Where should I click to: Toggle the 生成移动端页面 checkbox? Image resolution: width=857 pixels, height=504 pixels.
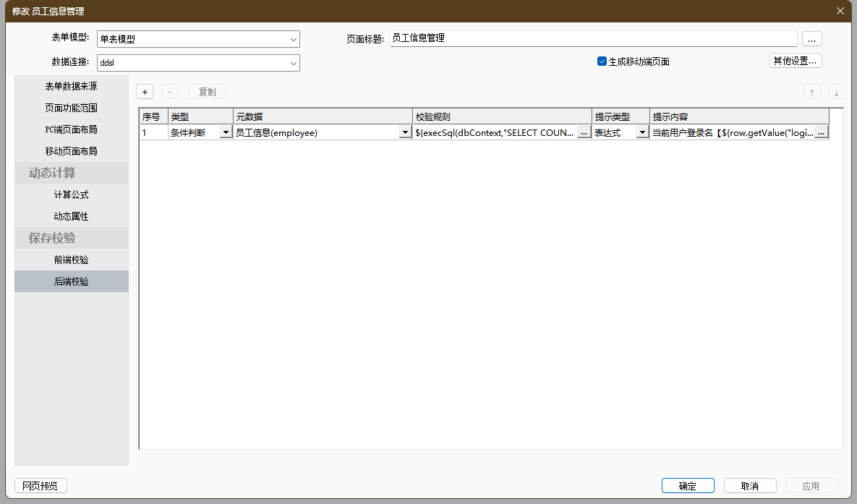tap(602, 61)
